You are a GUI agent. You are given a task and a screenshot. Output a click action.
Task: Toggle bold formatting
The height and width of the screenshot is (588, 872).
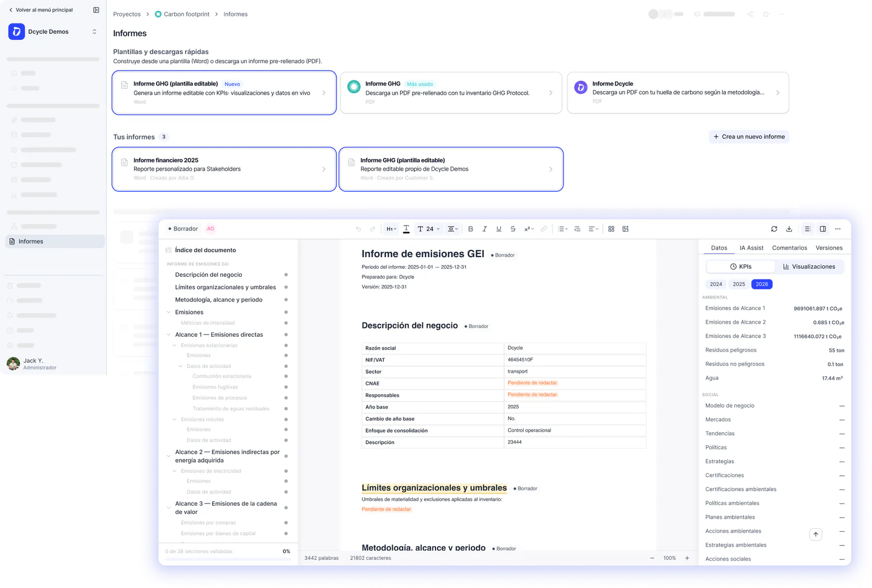tap(470, 229)
